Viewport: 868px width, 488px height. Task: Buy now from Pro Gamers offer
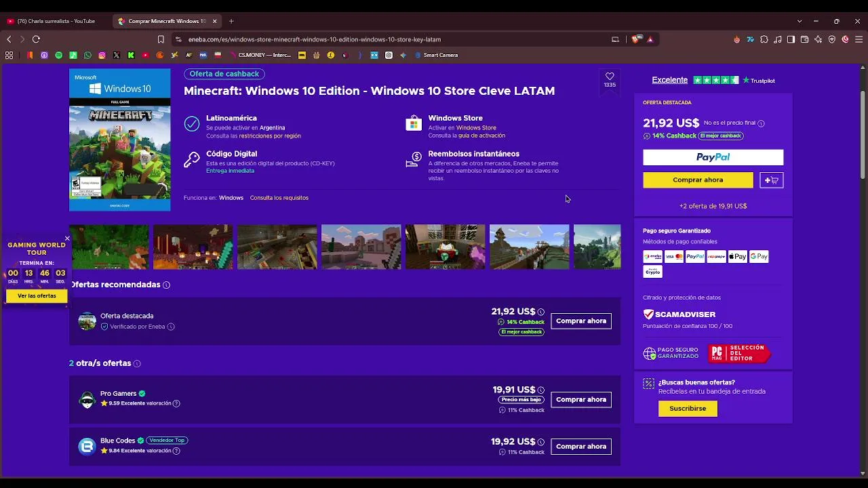click(x=581, y=400)
